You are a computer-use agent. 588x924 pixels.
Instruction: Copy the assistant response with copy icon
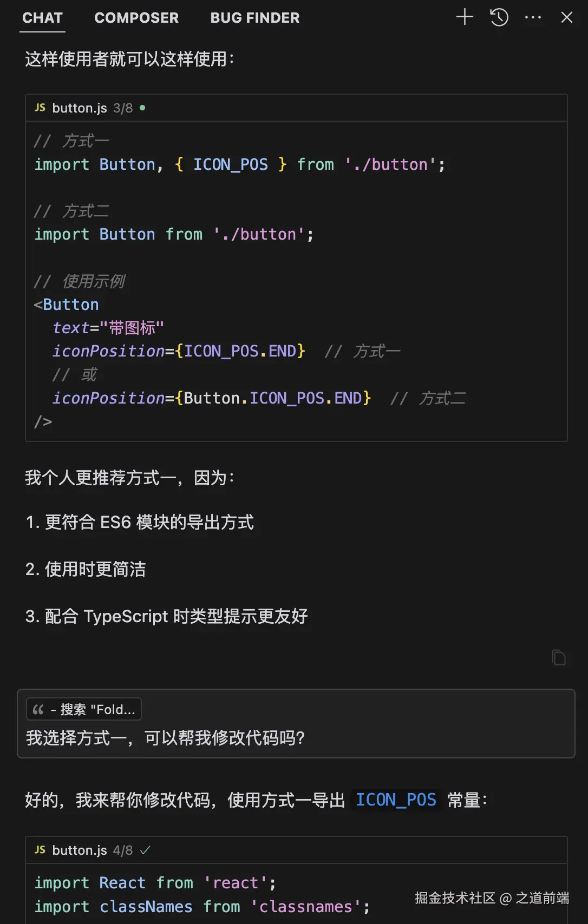click(x=559, y=657)
